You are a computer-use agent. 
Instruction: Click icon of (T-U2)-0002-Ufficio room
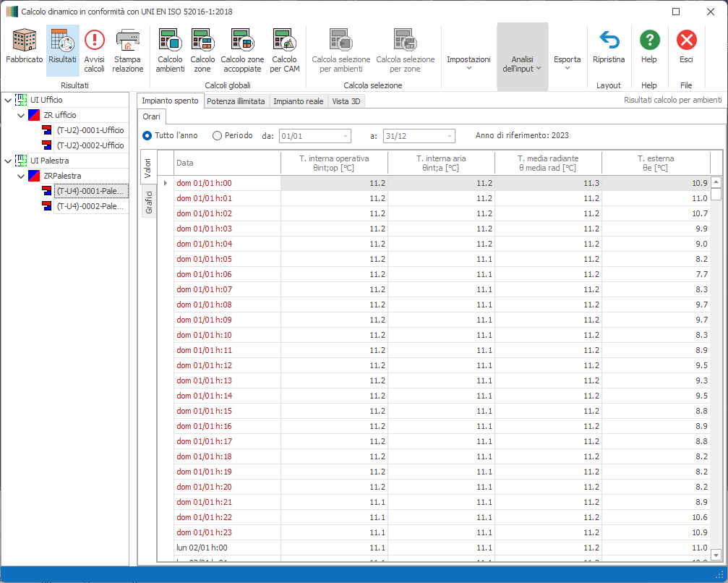click(47, 145)
